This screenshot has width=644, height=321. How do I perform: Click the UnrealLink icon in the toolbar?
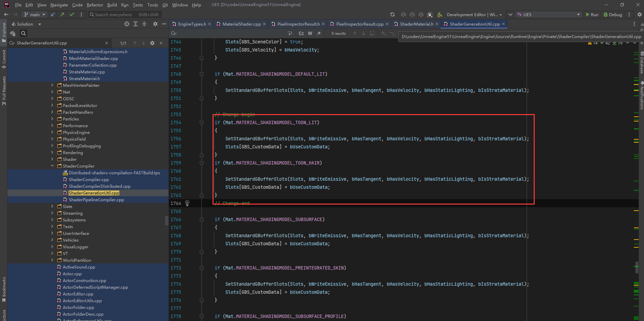point(430,14)
